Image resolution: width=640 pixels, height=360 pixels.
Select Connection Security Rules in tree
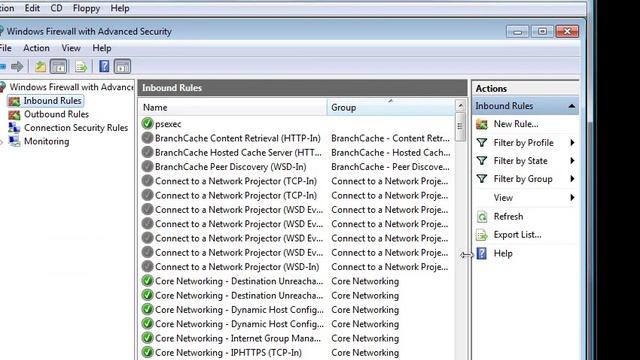76,128
